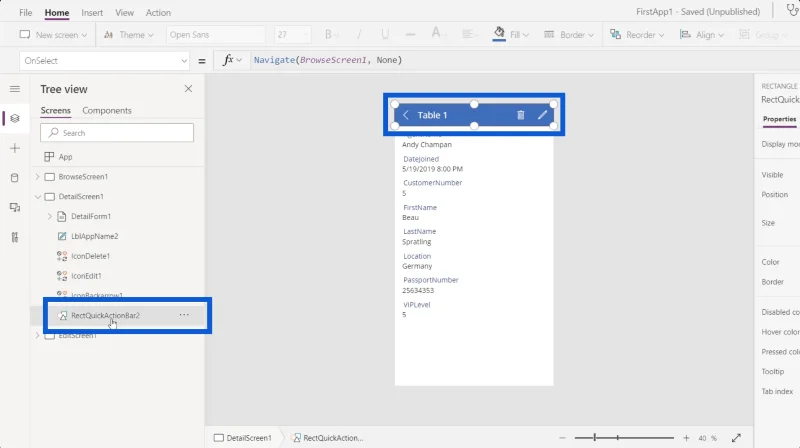Click the back arrow icon on canvas
Viewport: 800px width, 448px height.
tap(406, 115)
